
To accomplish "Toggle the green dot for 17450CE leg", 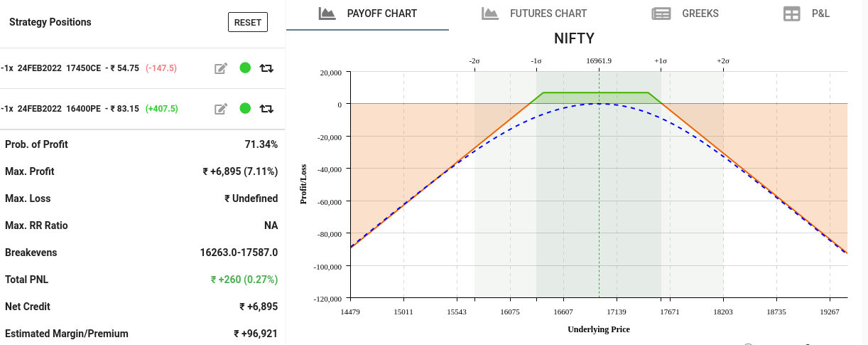I will pyautogui.click(x=245, y=68).
